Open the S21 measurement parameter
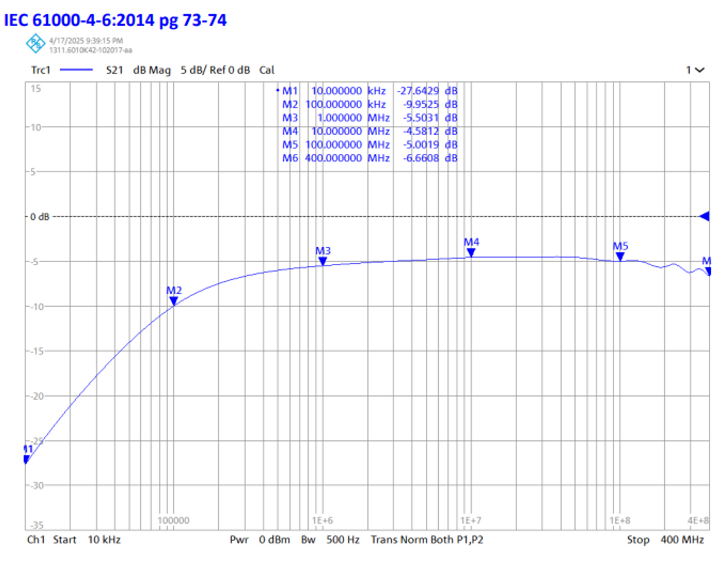Screen dimensions: 728x565 click(114, 70)
